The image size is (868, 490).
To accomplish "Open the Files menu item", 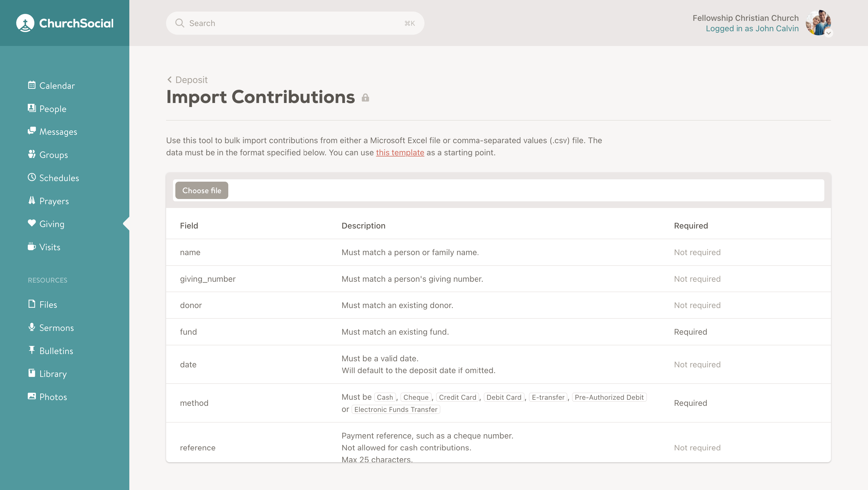I will click(48, 304).
